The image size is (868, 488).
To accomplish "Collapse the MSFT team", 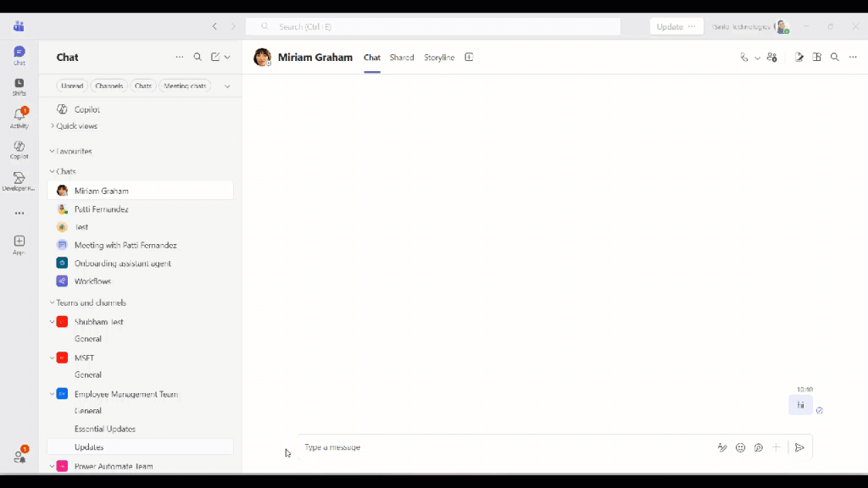I will pos(52,358).
